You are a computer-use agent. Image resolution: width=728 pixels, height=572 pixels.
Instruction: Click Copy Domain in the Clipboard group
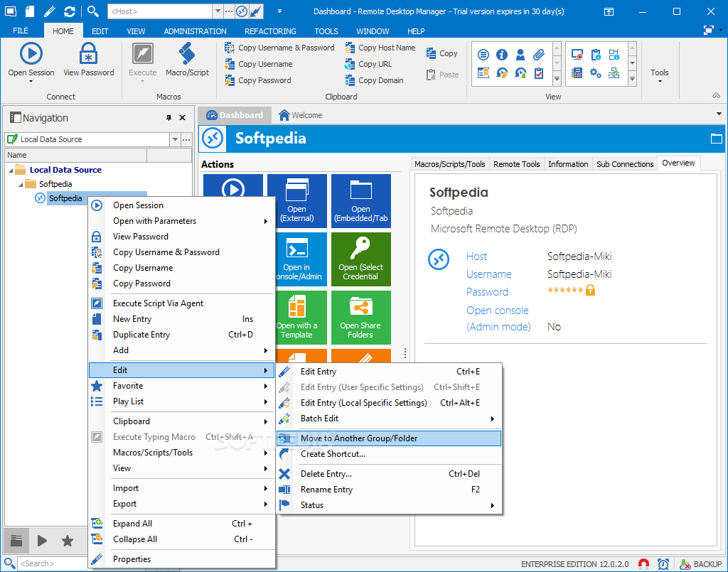[x=374, y=80]
